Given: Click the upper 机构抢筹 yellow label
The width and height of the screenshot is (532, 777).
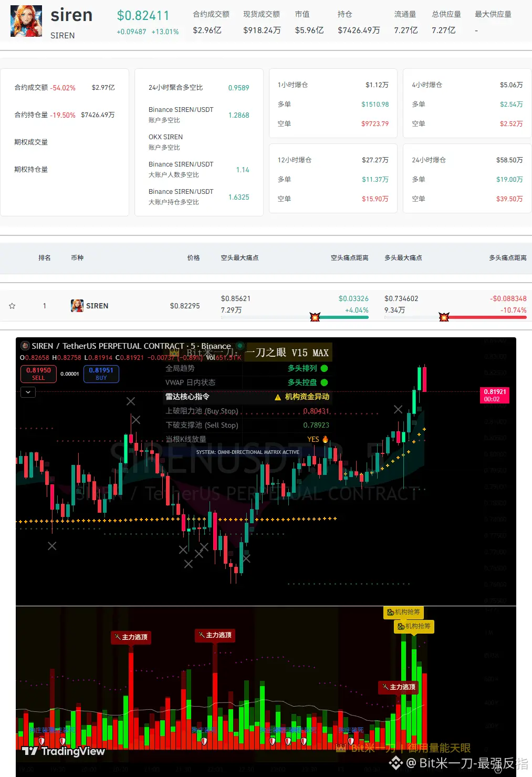Looking at the screenshot, I should click(x=403, y=612).
